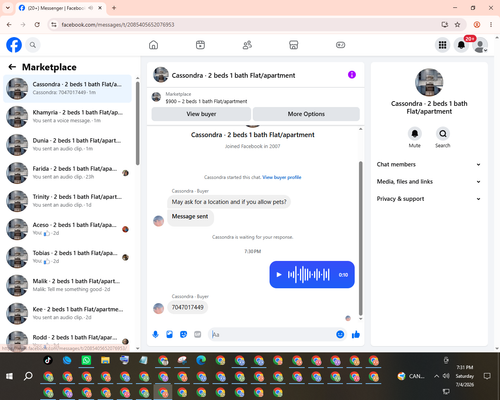The width and height of the screenshot is (500, 400).
Task: Click the Aa message input field
Action: [273, 334]
